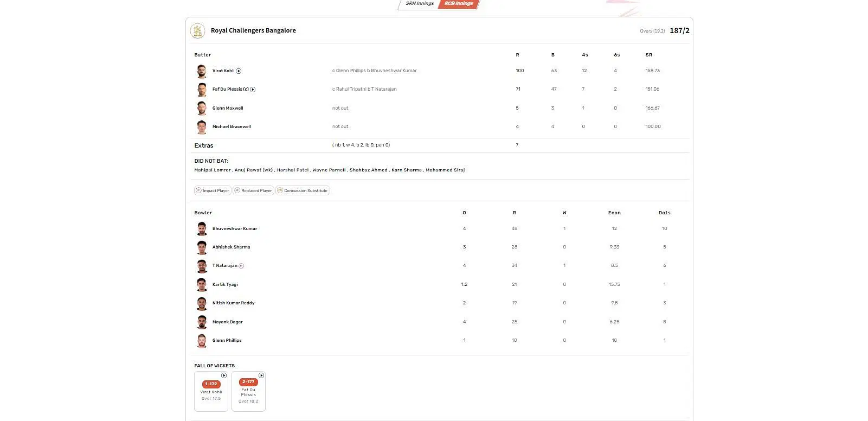Click the Impact Player legend badge
868x421 pixels.
coord(213,190)
